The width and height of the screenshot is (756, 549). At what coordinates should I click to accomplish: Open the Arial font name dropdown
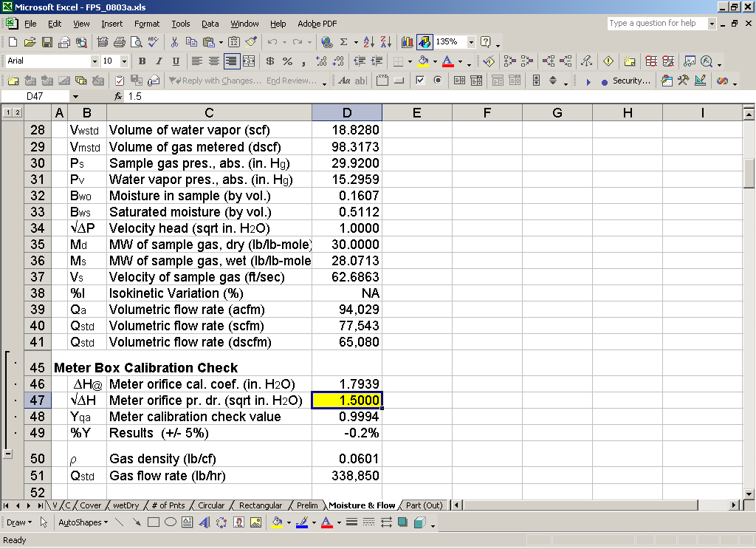94,61
